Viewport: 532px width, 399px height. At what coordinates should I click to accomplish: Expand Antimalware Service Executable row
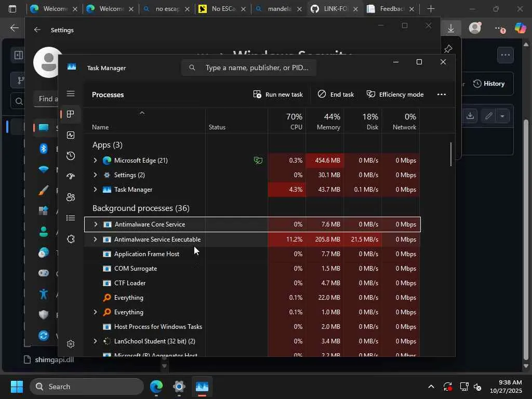pos(96,239)
